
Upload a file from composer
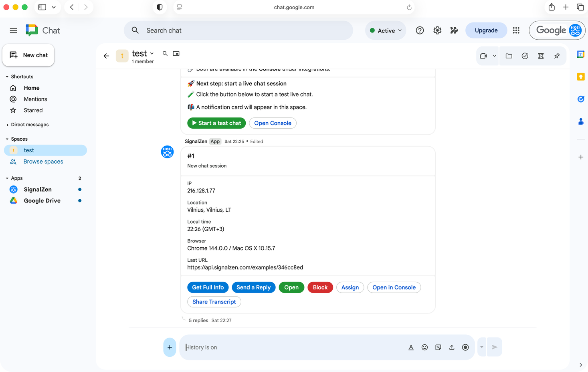coord(452,348)
